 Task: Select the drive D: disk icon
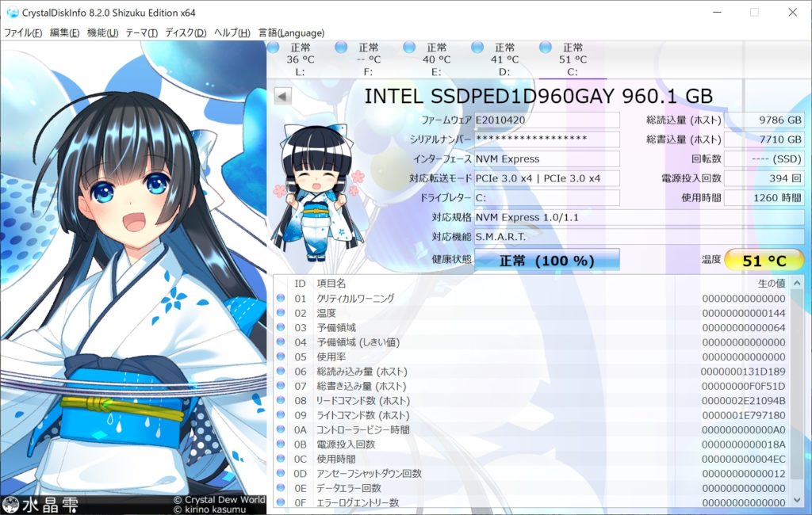tap(477, 48)
